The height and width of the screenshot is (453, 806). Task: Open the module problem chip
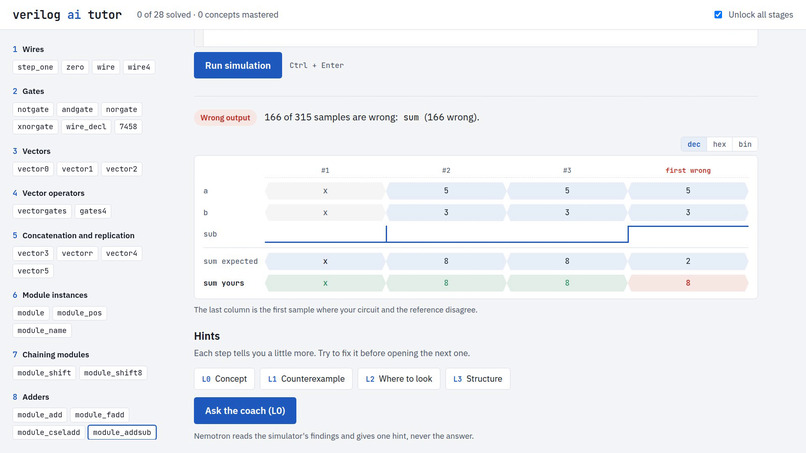pyautogui.click(x=31, y=313)
